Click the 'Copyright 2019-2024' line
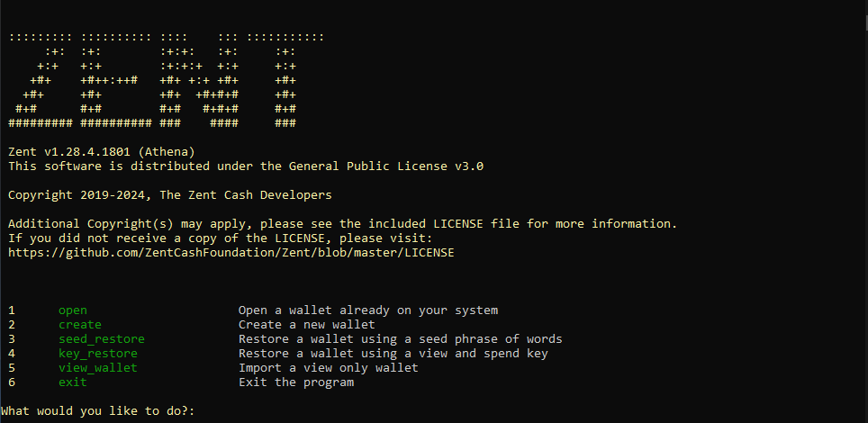This screenshot has height=423, width=868. point(170,195)
